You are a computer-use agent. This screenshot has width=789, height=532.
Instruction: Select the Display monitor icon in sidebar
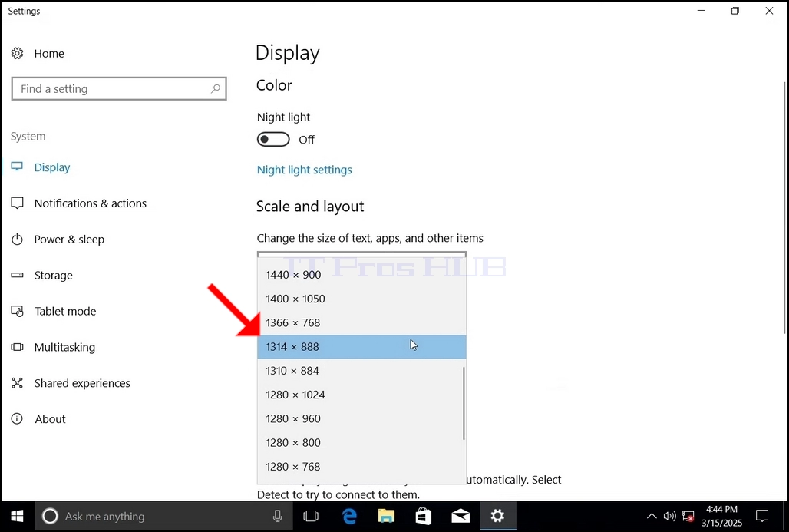pos(17,167)
